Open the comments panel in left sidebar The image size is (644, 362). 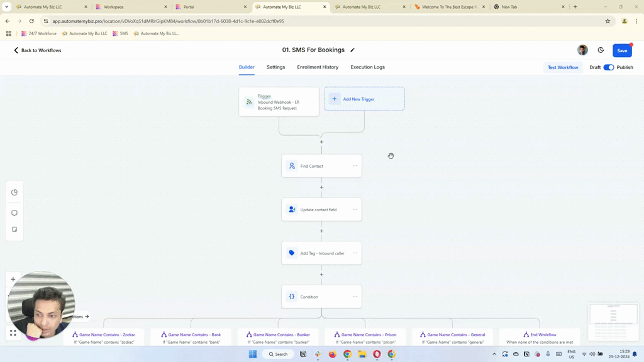coord(14,213)
